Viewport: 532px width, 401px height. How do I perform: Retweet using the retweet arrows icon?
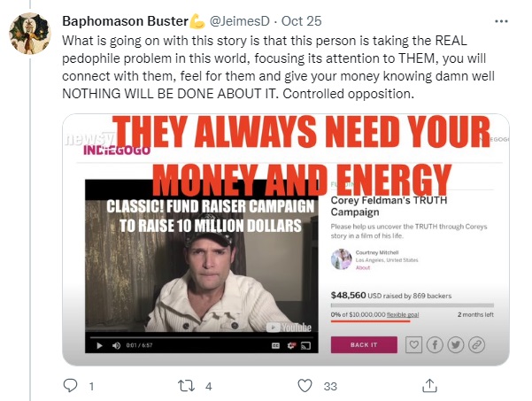186,386
